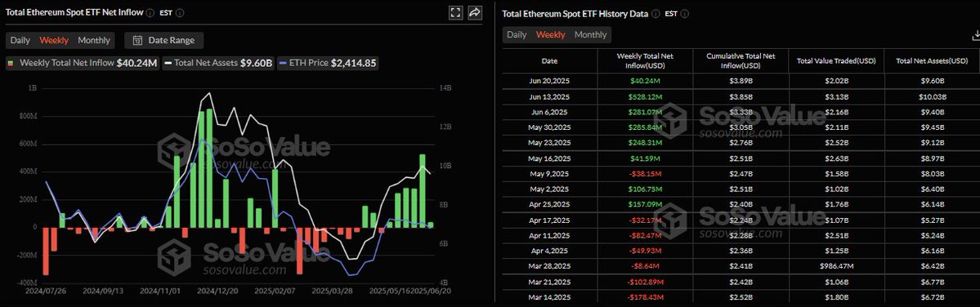This screenshot has height=307, width=980.
Task: Select the Mar 28,2025 date cell
Action: point(549,266)
